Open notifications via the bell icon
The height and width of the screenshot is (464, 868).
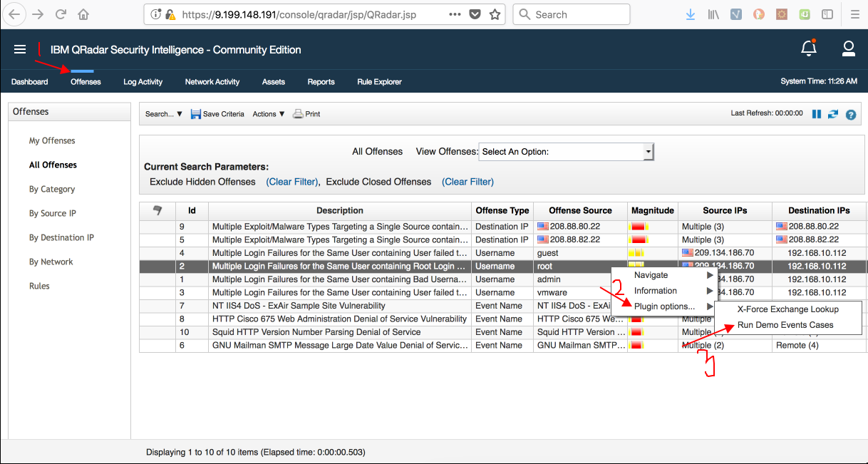point(809,48)
